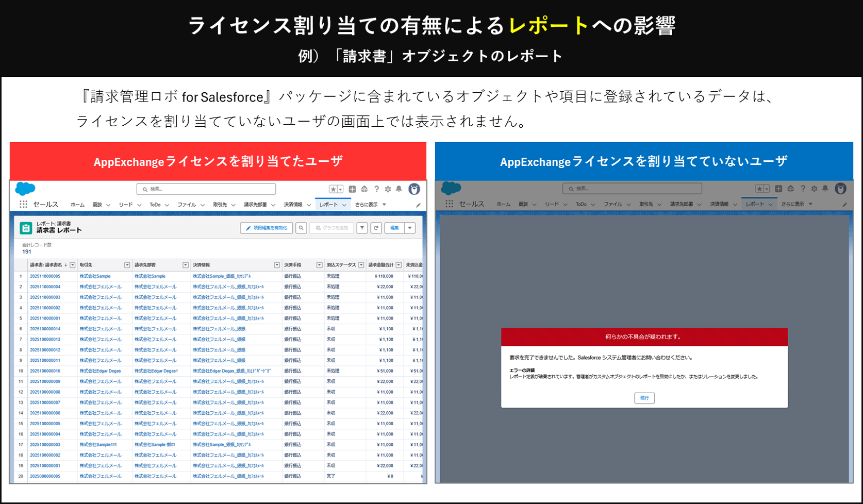Open the user avatar in the error-screen screenshot
Screen dimensions: 863x504
tap(840, 189)
